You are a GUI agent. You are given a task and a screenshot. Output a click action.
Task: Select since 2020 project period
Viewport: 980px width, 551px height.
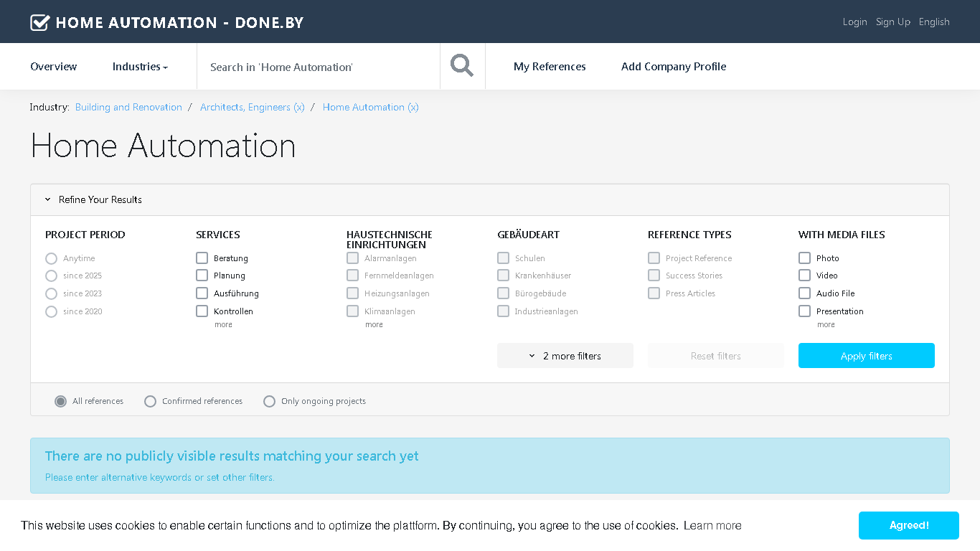[51, 311]
